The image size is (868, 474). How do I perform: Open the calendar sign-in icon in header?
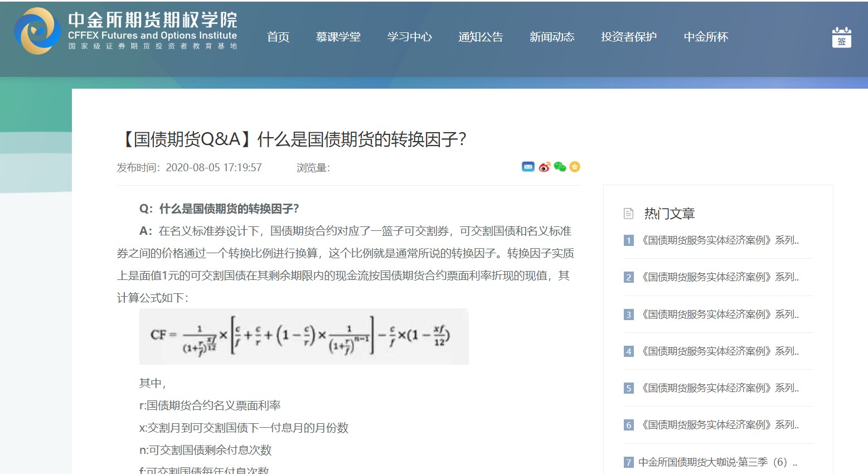pos(841,37)
